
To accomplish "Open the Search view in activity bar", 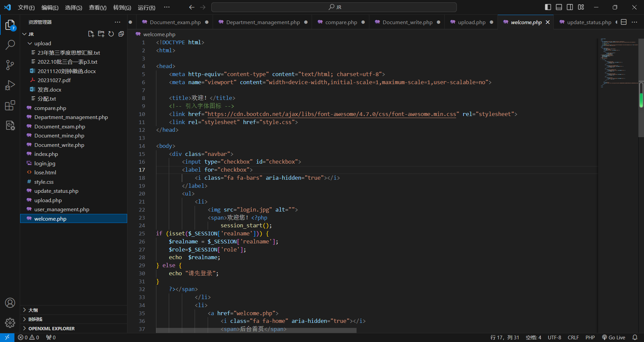I will (x=10, y=45).
